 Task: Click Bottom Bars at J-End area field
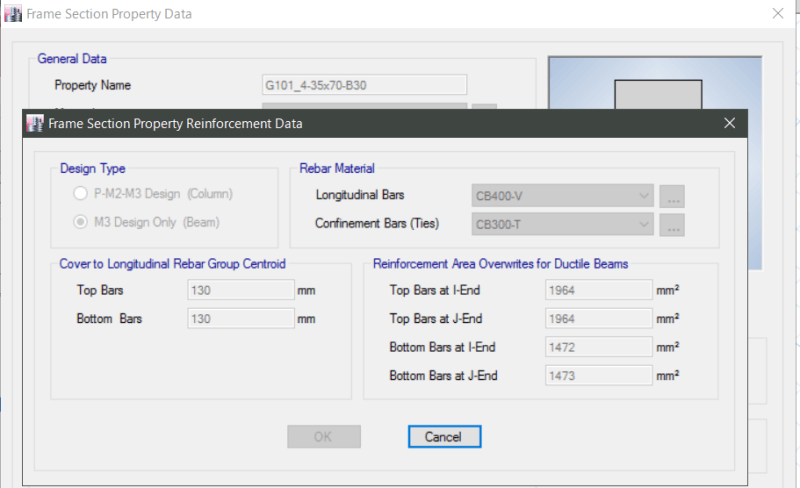pyautogui.click(x=598, y=376)
